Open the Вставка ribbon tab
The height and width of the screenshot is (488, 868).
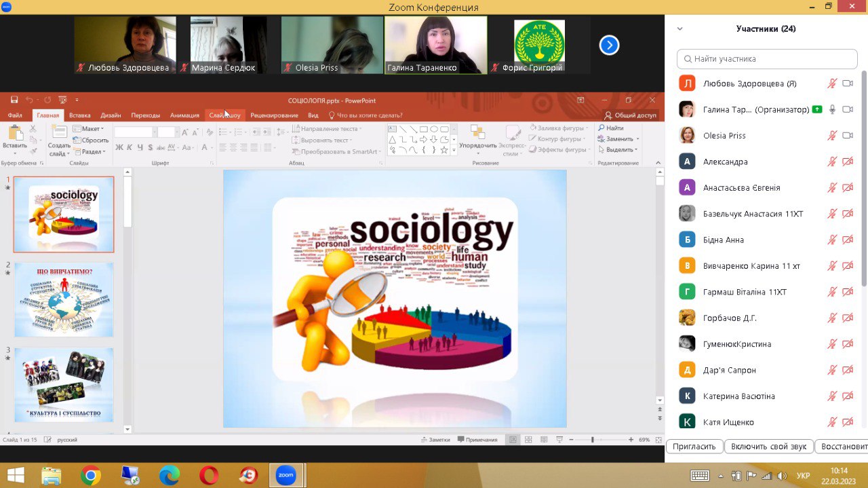79,115
